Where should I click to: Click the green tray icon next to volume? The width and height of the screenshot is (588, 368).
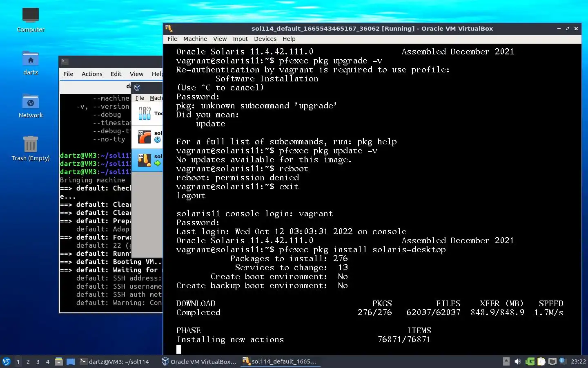pos(530,361)
